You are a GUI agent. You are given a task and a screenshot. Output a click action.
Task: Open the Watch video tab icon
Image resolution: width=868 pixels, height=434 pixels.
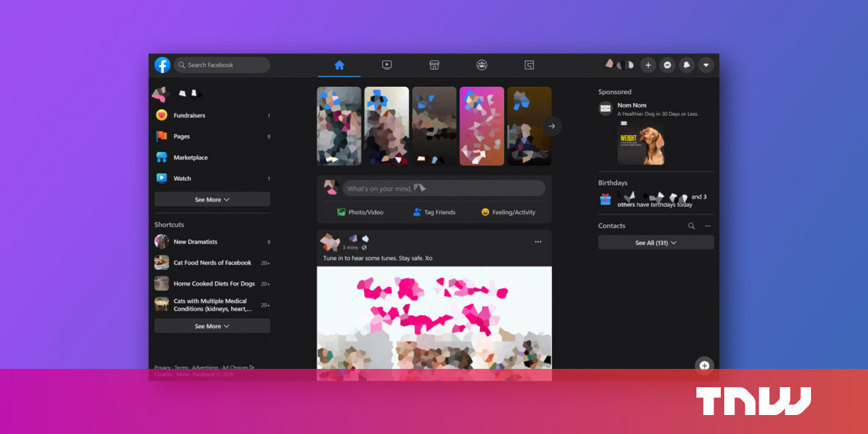pos(387,65)
